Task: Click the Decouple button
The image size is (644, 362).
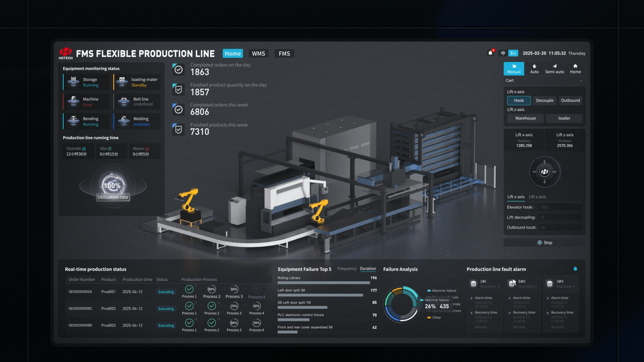Action: coord(544,101)
